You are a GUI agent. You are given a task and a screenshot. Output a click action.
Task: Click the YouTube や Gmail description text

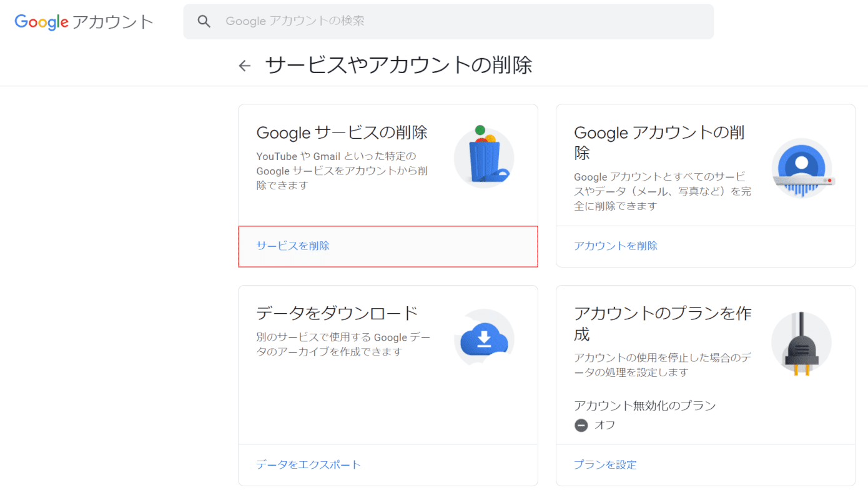[x=342, y=171]
